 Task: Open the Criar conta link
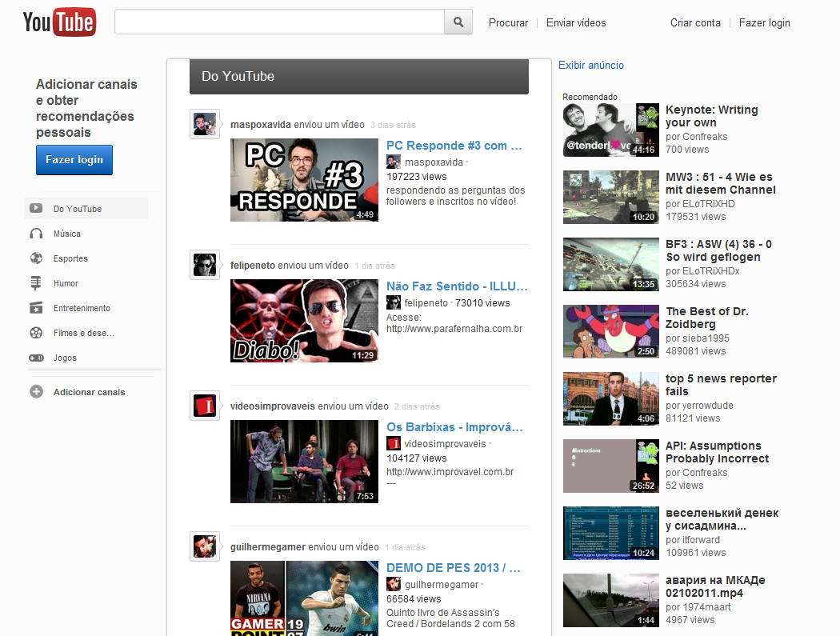pyautogui.click(x=694, y=22)
